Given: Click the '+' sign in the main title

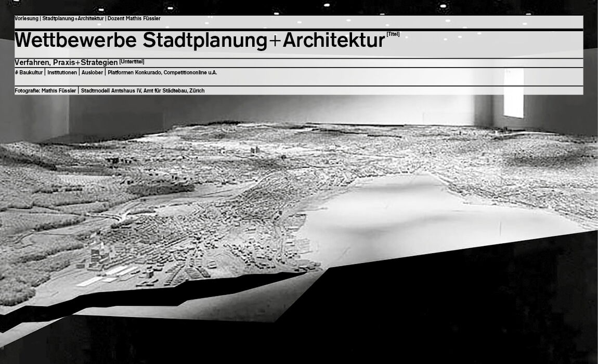Looking at the screenshot, I should 275,42.
